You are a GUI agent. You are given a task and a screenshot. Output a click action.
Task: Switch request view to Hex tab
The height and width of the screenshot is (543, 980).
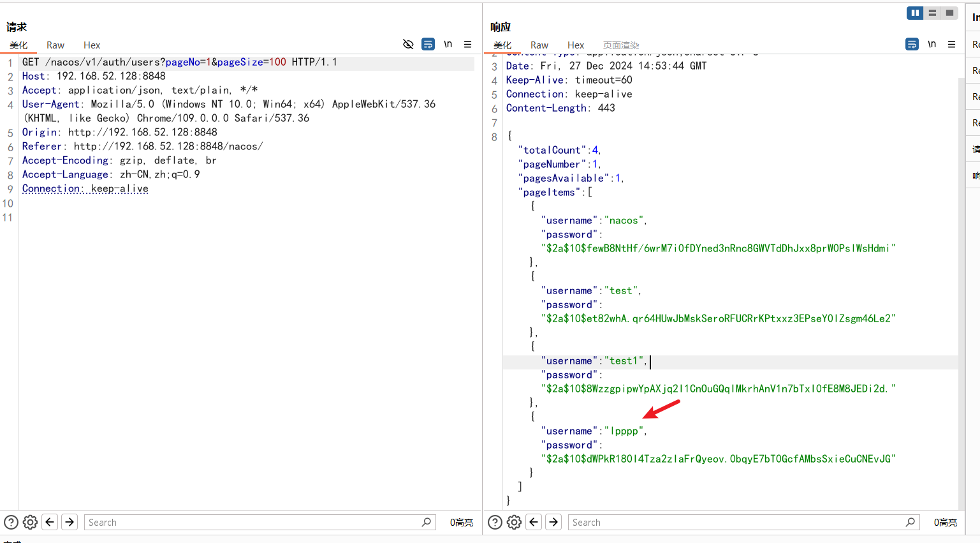(92, 45)
